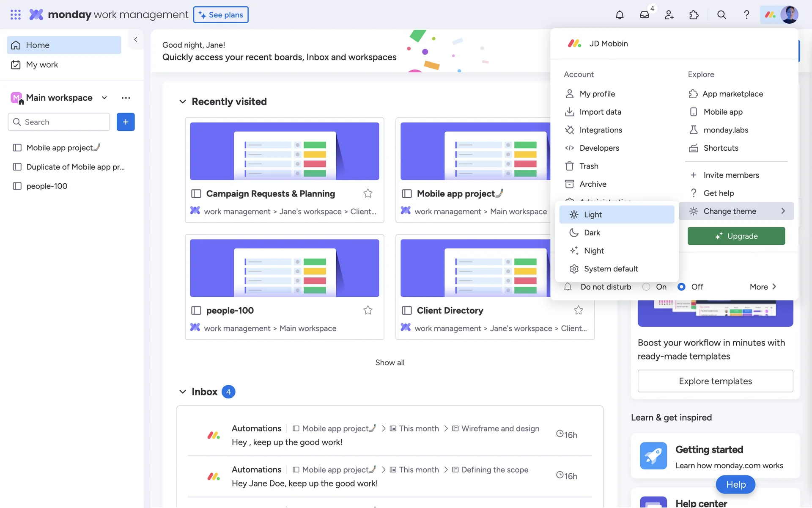
Task: Star the people-100 board card
Action: tap(368, 310)
